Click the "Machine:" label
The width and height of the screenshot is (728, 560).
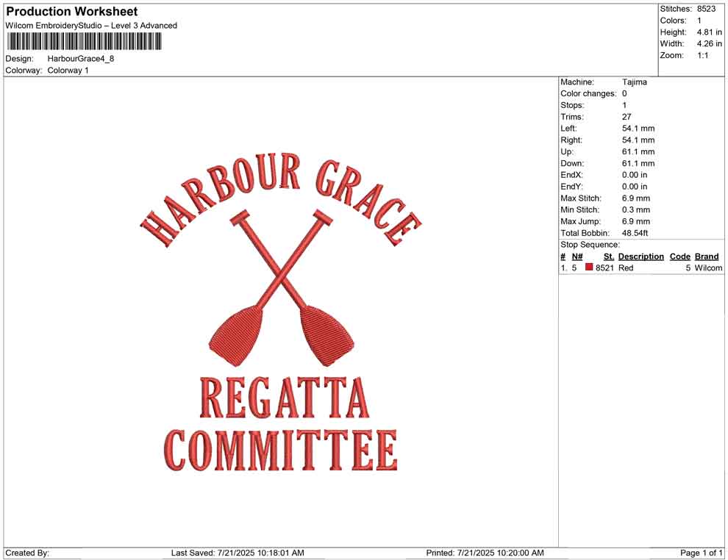[x=577, y=82]
